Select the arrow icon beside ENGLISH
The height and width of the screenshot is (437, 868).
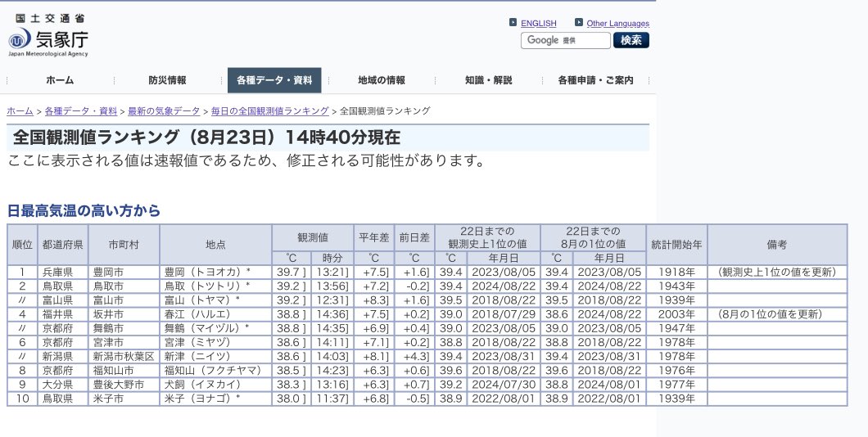click(x=513, y=22)
